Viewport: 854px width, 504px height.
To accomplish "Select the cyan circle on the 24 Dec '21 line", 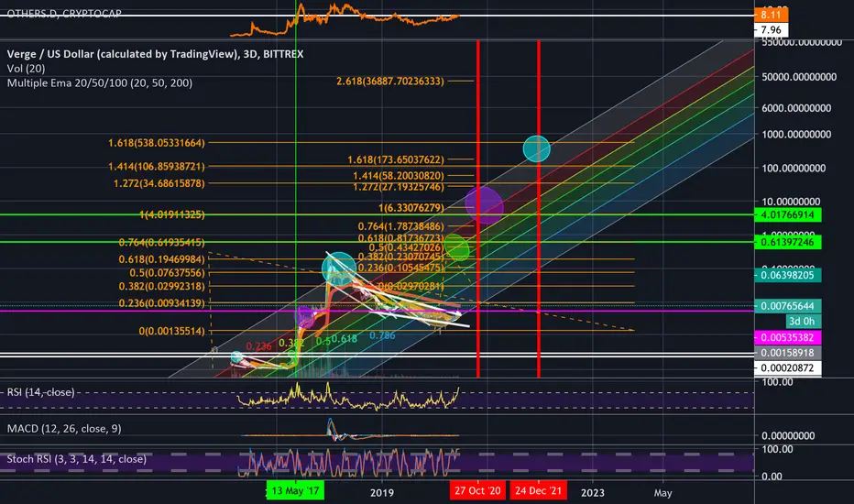I will [536, 148].
